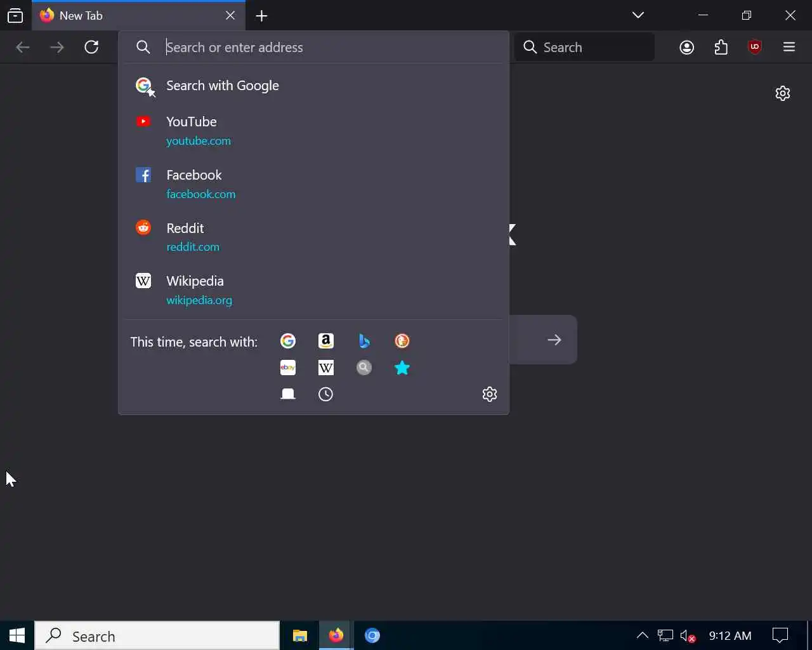
Task: Open the Windows notification center
Action: [x=780, y=635]
